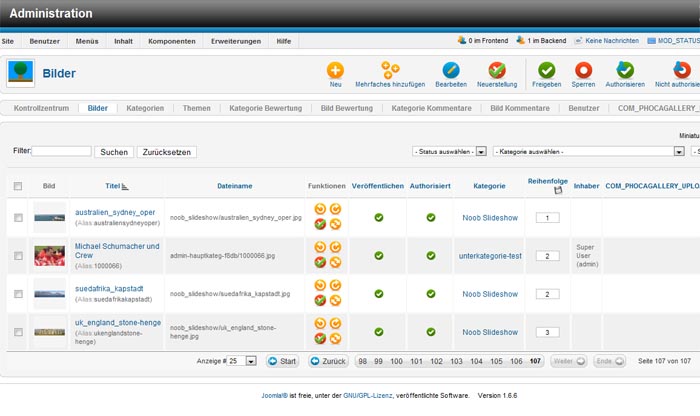Toggle the select-all checkbox in header

[18, 186]
